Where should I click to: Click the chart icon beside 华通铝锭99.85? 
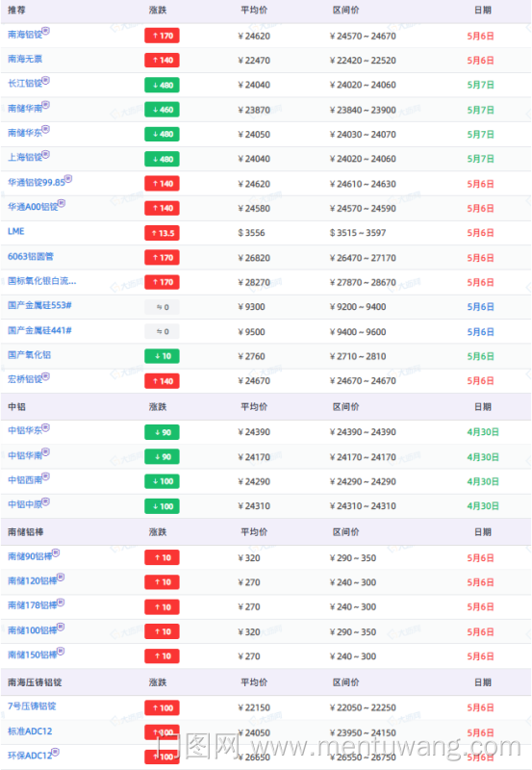[x=68, y=179]
